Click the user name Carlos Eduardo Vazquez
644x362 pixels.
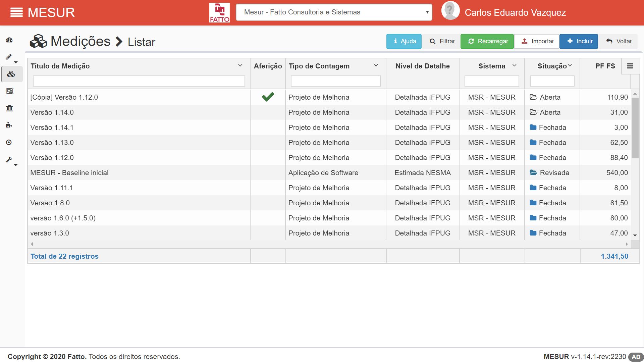click(x=515, y=13)
